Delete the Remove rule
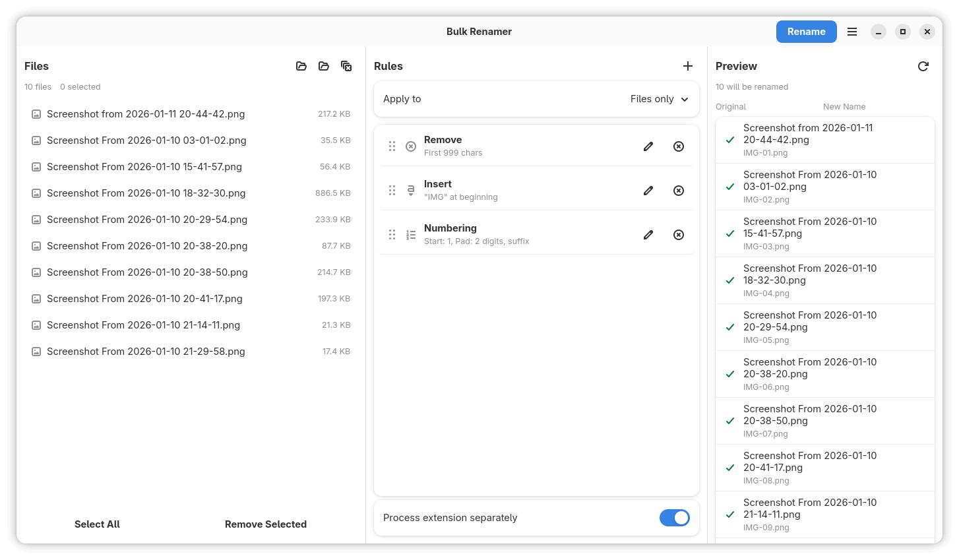 tap(679, 146)
